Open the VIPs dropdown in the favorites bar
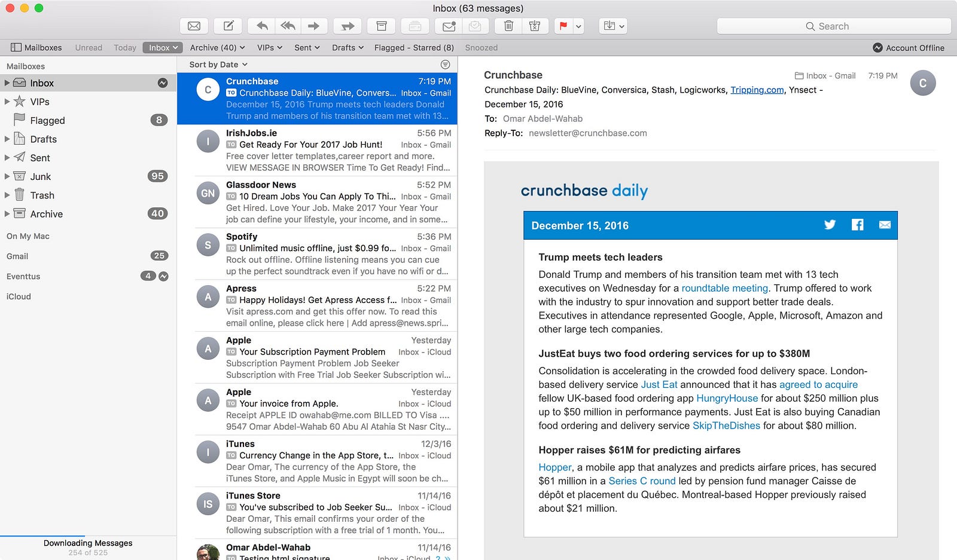This screenshot has height=560, width=957. coord(270,48)
